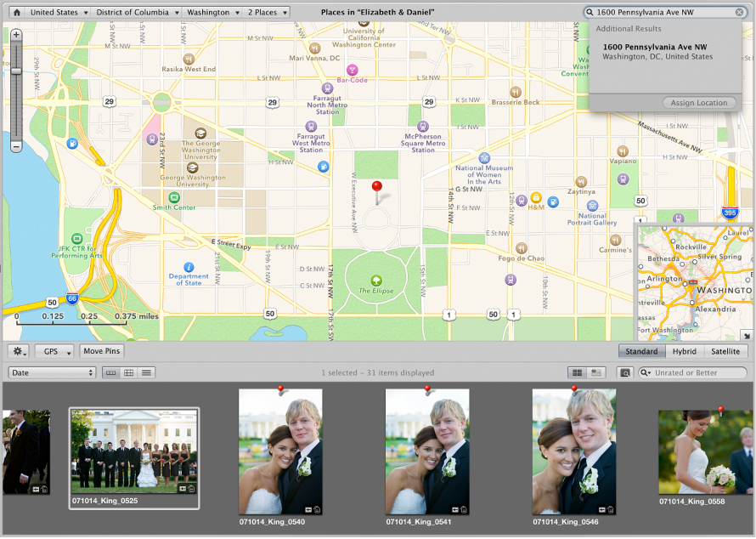The width and height of the screenshot is (756, 539).
Task: Open the gear action menu
Action: tap(17, 350)
